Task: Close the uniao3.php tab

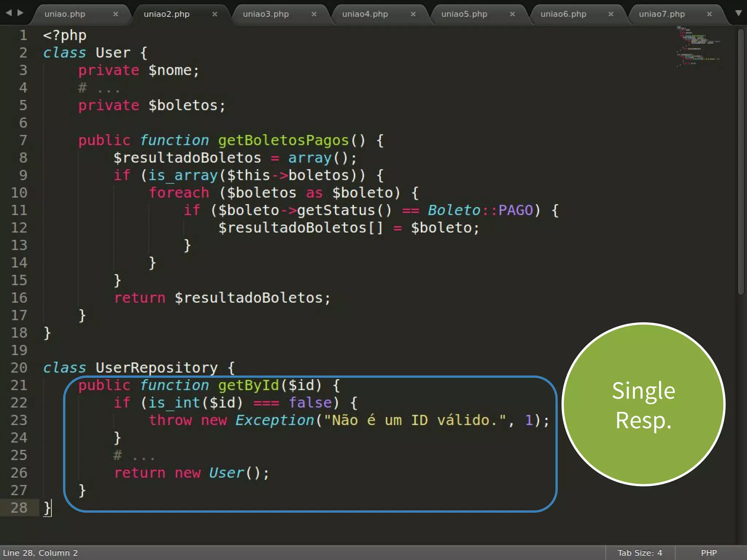Action: (314, 14)
